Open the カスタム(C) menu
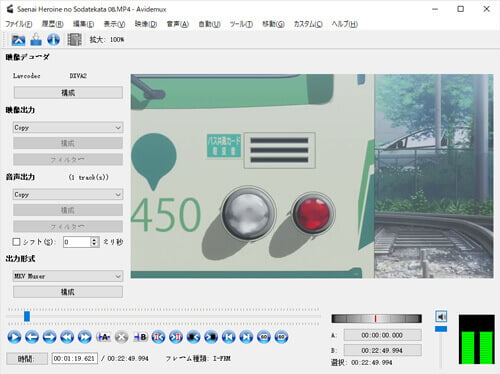Image resolution: width=500 pixels, height=374 pixels. click(x=308, y=24)
